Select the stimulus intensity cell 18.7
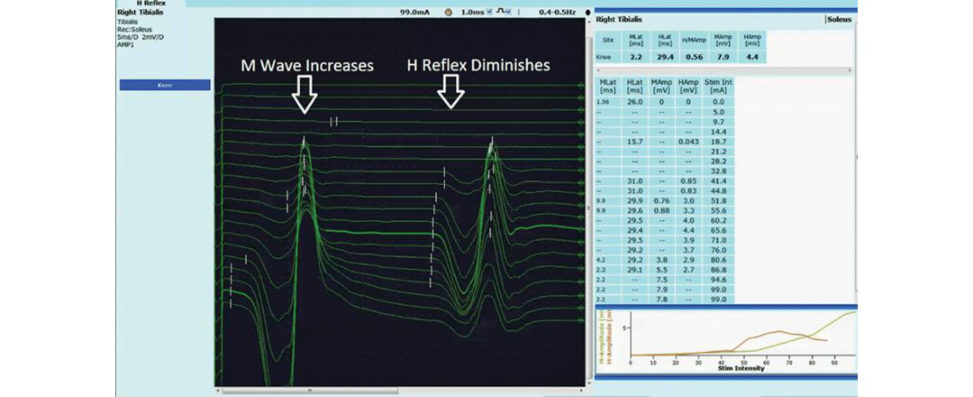Viewport: 973px width, 397px height. [x=719, y=141]
